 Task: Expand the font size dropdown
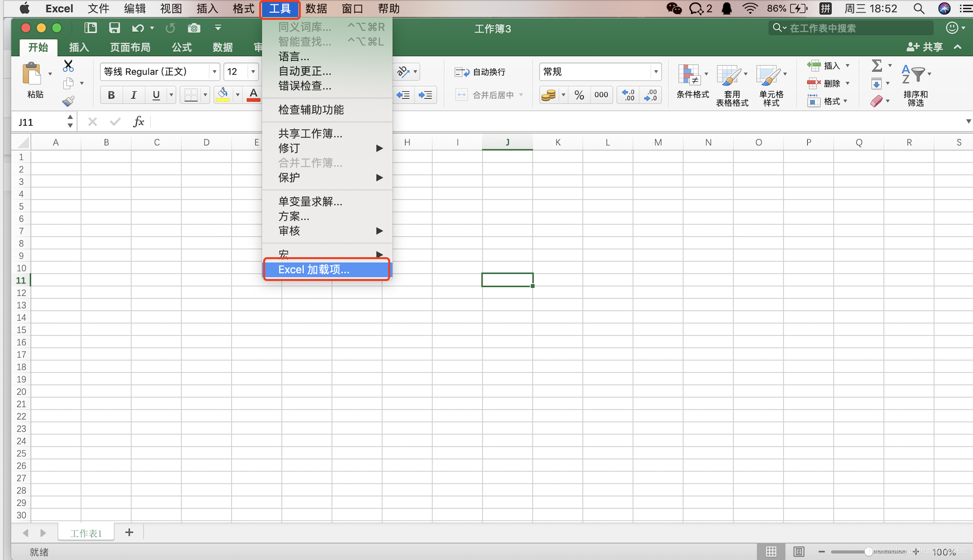tap(253, 72)
